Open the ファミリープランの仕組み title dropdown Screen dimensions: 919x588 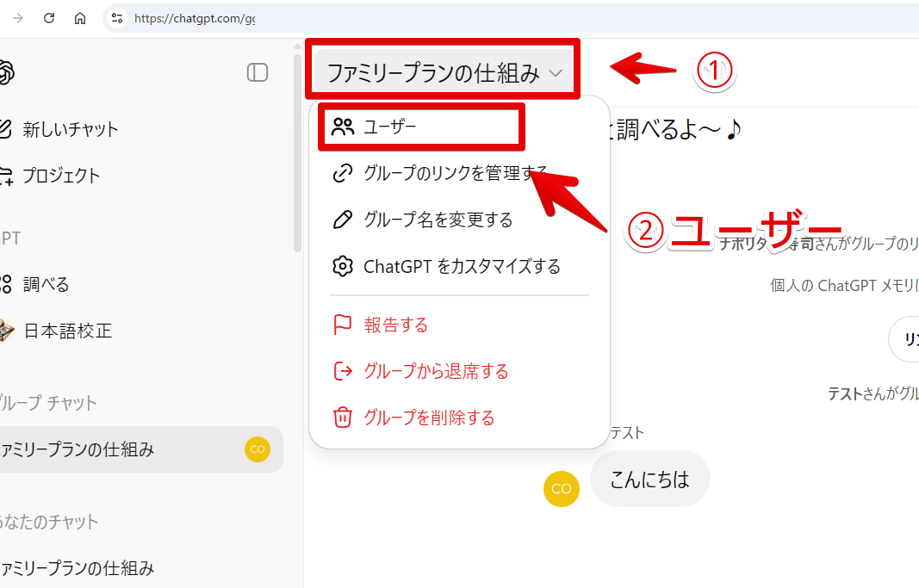pyautogui.click(x=442, y=69)
